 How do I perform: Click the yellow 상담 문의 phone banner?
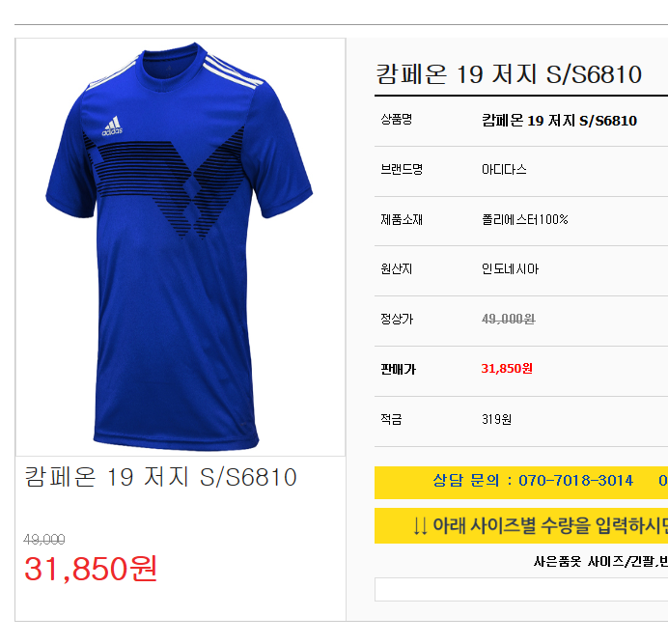pos(521,483)
